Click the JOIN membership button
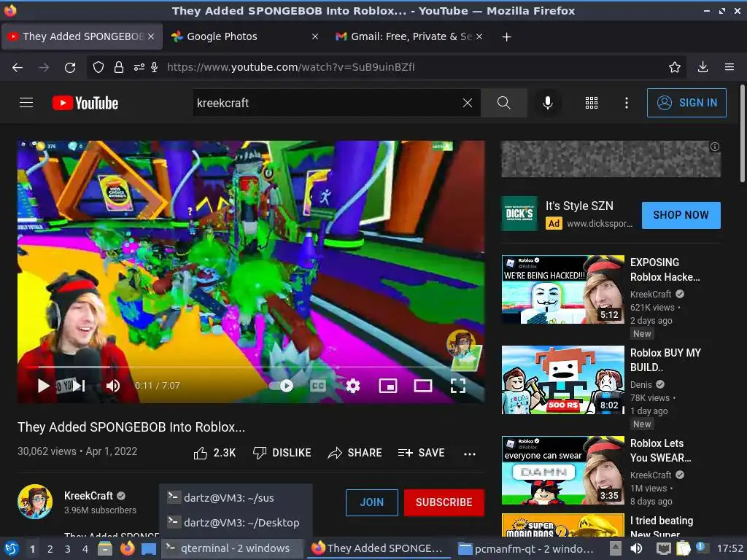The image size is (747, 560). [x=371, y=502]
